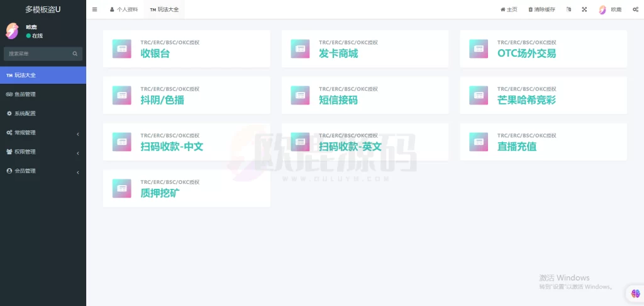Expand the 会员管理 submenu
This screenshot has width=644, height=306.
point(43,171)
